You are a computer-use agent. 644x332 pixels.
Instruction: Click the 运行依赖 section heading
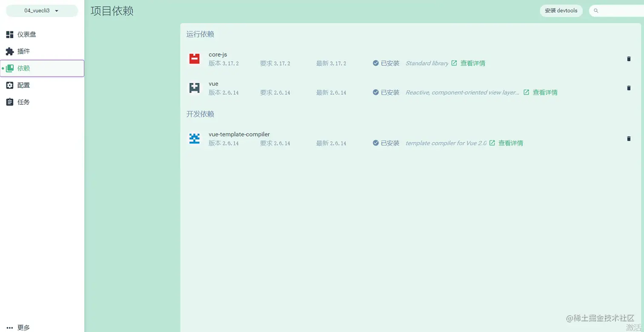click(200, 34)
